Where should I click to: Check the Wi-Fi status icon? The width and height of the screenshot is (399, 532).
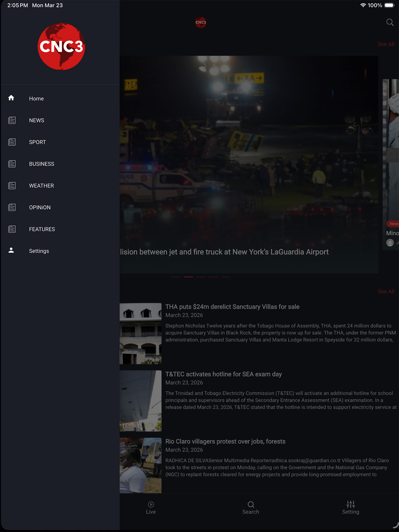pyautogui.click(x=363, y=5)
